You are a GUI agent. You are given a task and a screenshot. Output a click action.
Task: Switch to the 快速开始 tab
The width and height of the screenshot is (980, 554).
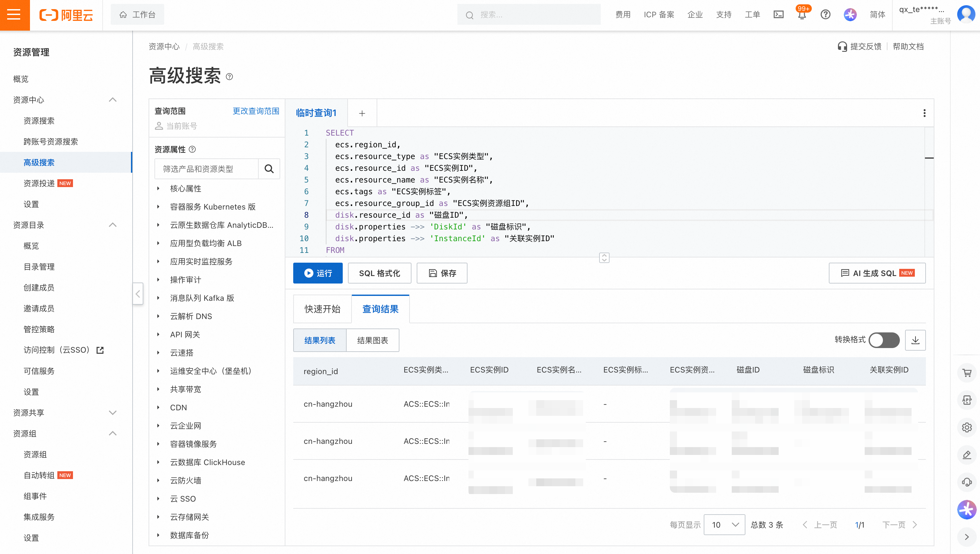pos(322,309)
